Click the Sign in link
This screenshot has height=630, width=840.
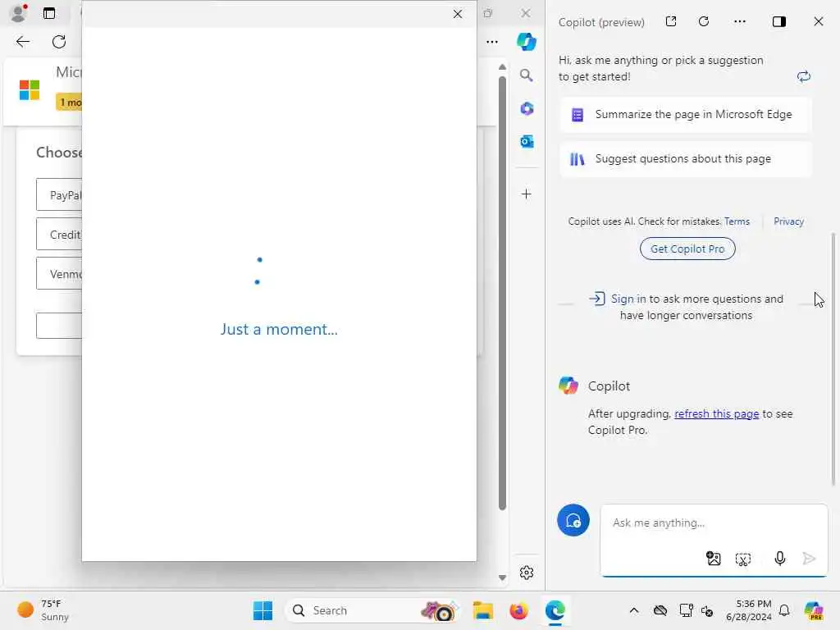[x=628, y=299]
